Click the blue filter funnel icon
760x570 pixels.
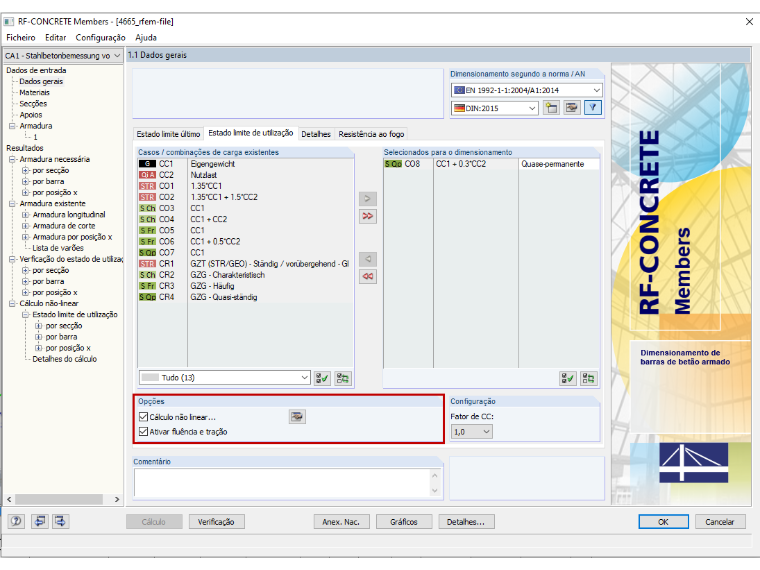click(593, 108)
